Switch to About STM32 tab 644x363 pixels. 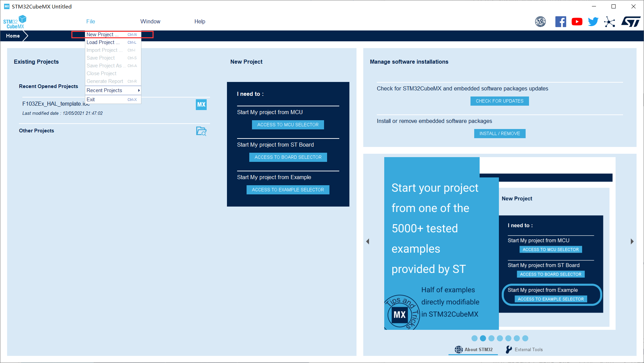473,349
